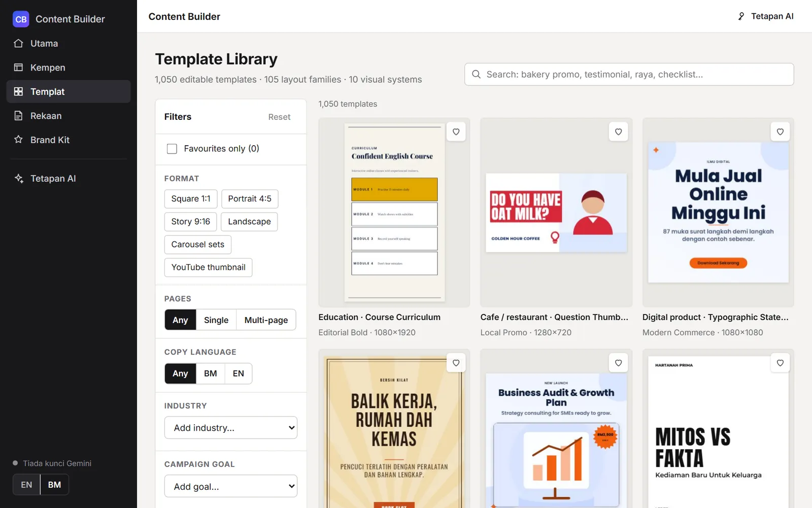Open the Mitos vs Fakta thumbnail
Screen dimensions: 812x508
[718, 429]
